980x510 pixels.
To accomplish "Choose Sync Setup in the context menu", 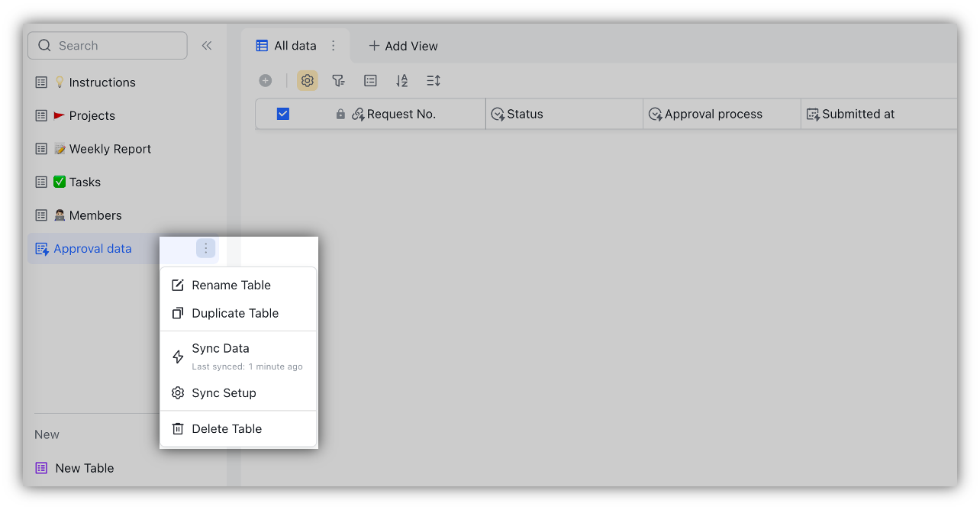I will click(224, 392).
